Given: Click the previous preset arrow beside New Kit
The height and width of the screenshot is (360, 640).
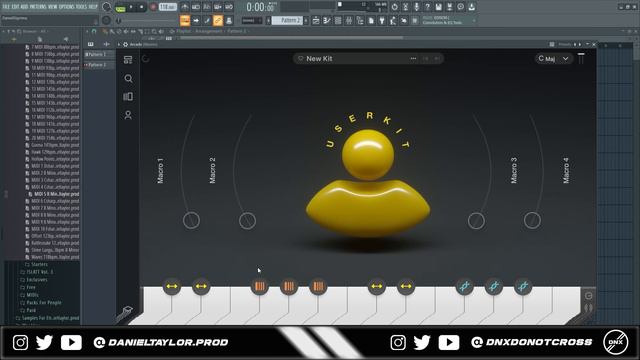Looking at the screenshot, I should (x=426, y=59).
